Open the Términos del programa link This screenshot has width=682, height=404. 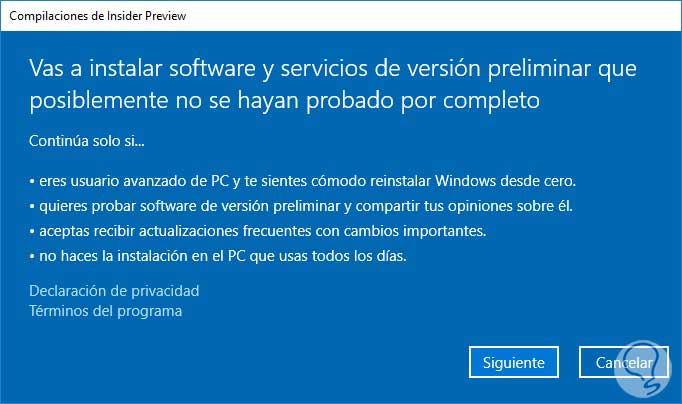[106, 311]
